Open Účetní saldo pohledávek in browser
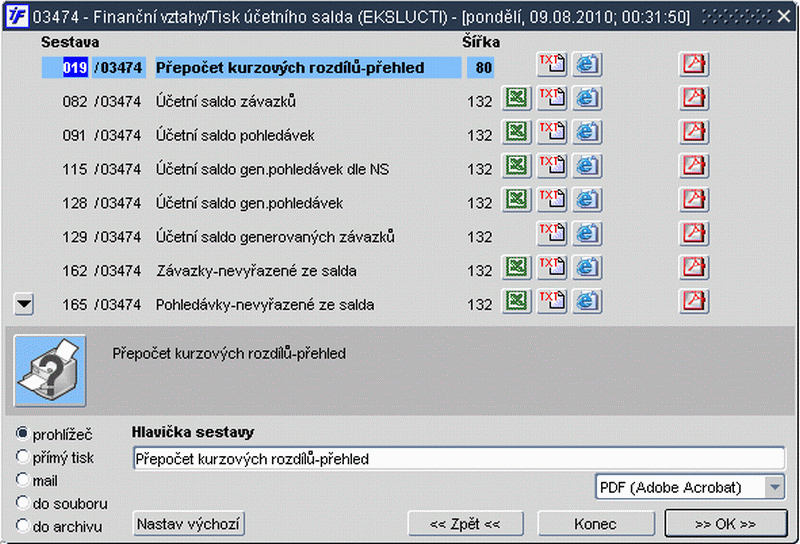This screenshot has width=800, height=544. pyautogui.click(x=587, y=132)
